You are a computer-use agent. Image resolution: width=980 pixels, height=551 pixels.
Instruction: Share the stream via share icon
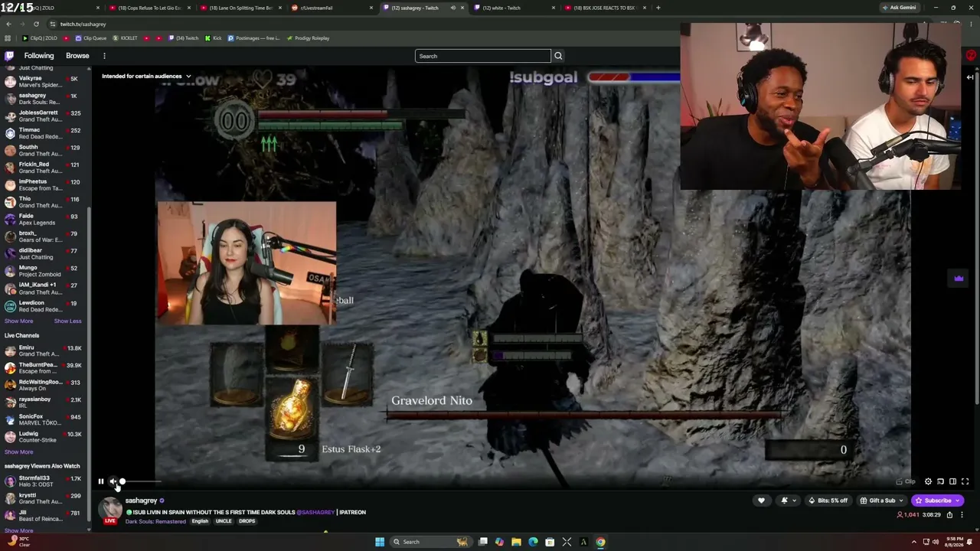click(x=949, y=515)
